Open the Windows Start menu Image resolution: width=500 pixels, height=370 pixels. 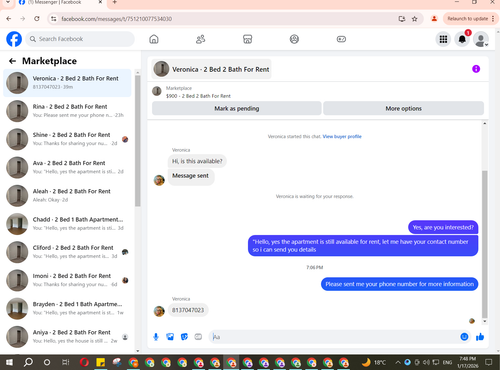(x=9, y=362)
